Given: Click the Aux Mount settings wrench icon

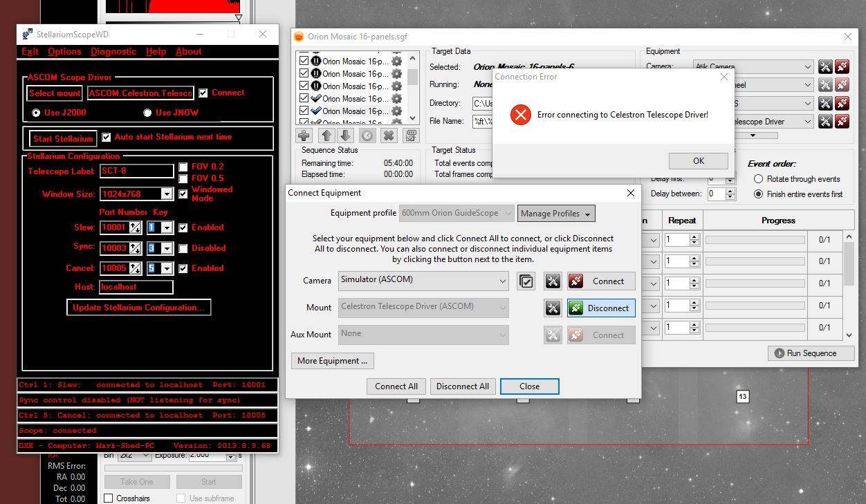Looking at the screenshot, I should (553, 335).
